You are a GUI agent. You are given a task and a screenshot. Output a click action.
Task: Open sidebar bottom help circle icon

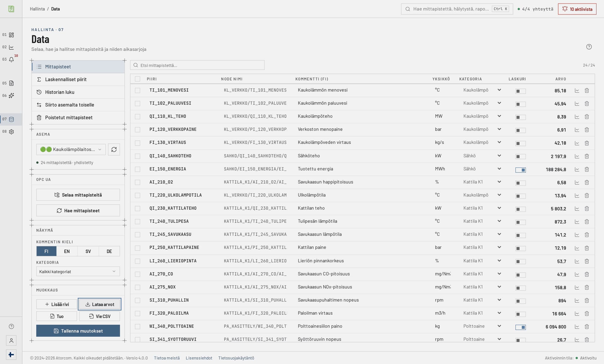[11, 327]
